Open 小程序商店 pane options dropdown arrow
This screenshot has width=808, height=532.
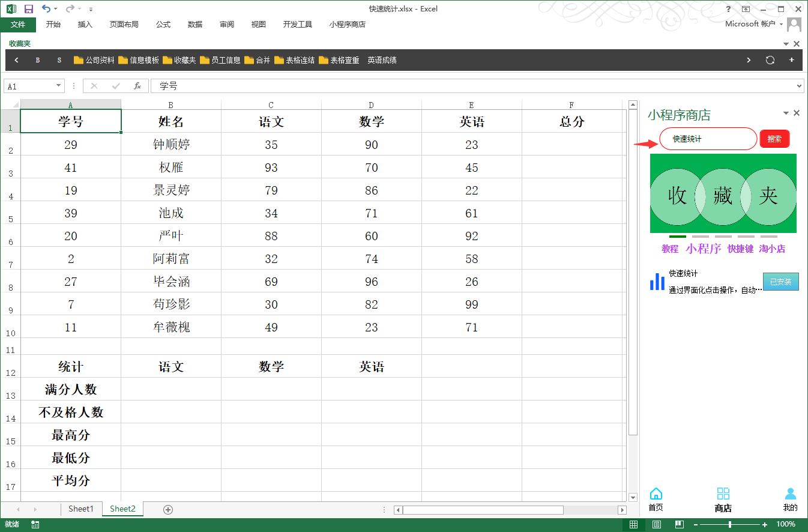tap(786, 113)
